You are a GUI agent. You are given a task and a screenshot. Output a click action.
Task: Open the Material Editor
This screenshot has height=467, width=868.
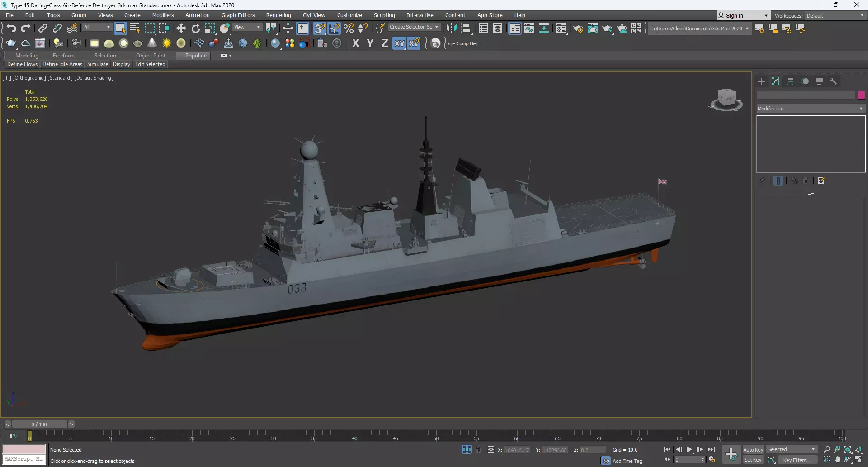pyautogui.click(x=561, y=29)
